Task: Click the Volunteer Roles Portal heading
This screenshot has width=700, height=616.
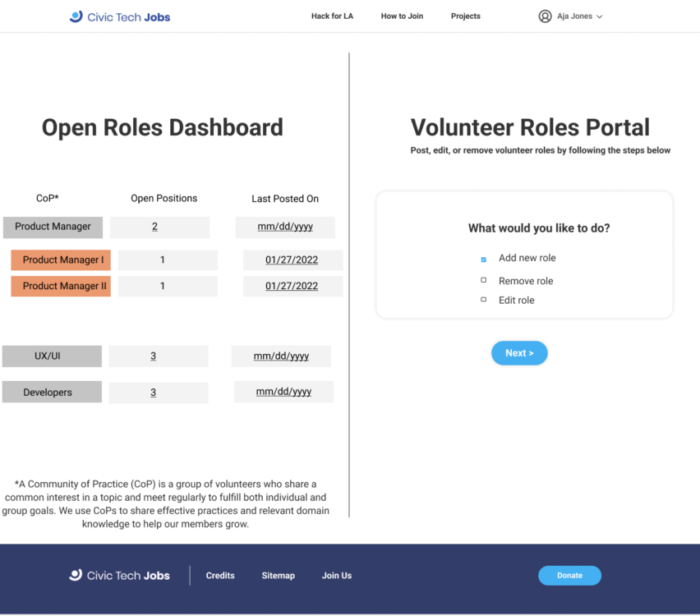Action: (530, 127)
